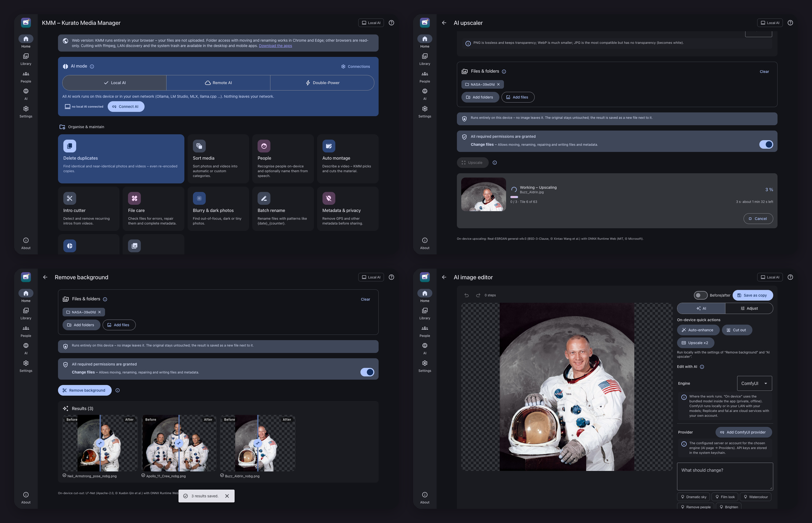
Task: Select the Dramatic sky prompt suggestion
Action: [693, 497]
